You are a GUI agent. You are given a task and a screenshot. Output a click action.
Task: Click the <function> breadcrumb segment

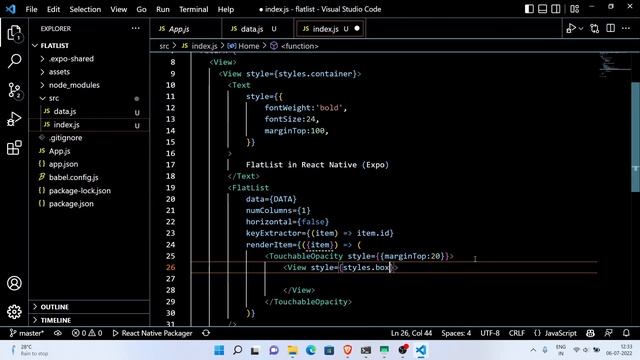click(x=294, y=46)
